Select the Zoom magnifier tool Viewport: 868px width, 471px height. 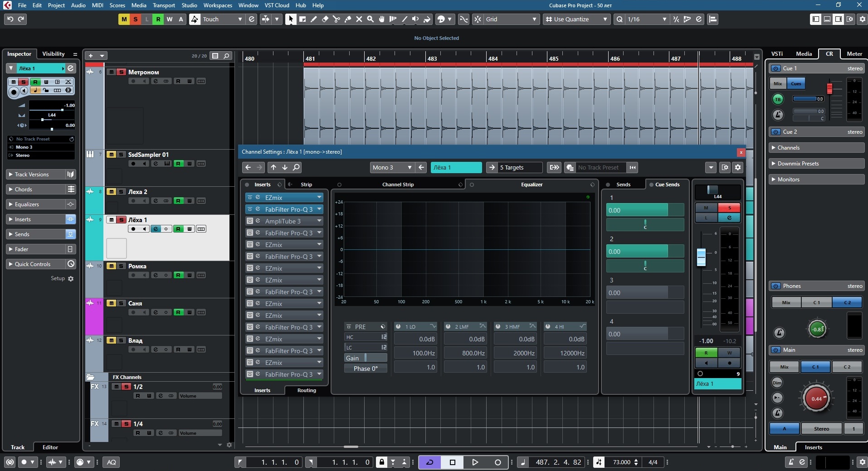click(x=370, y=19)
